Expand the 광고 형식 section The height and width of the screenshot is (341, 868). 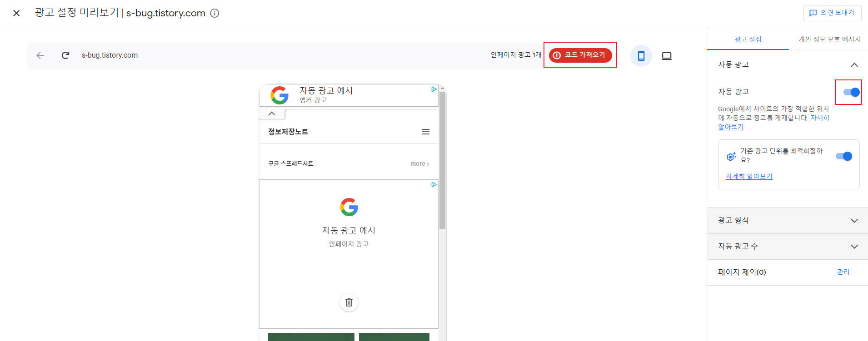point(788,221)
